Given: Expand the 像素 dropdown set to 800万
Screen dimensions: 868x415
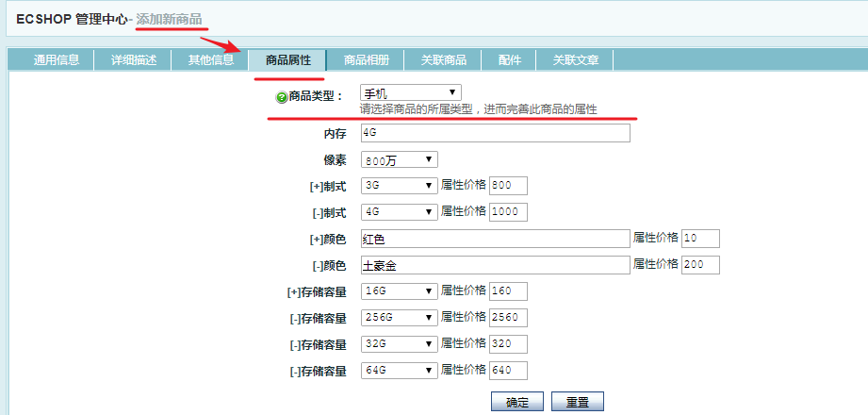Looking at the screenshot, I should (399, 160).
